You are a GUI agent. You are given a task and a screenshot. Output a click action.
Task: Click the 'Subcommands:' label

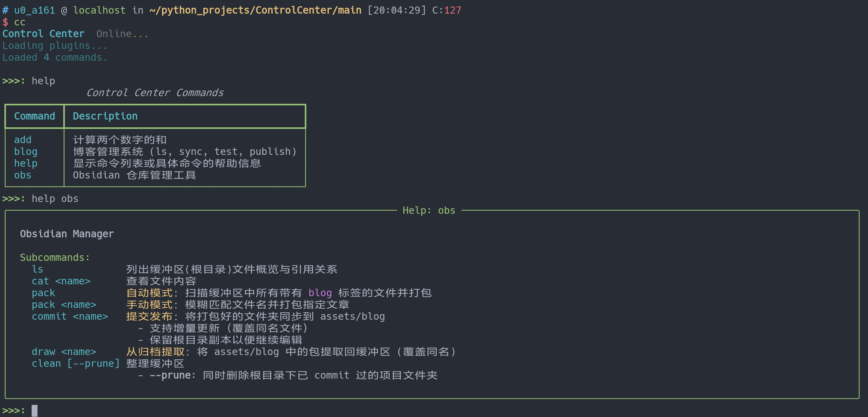click(55, 258)
